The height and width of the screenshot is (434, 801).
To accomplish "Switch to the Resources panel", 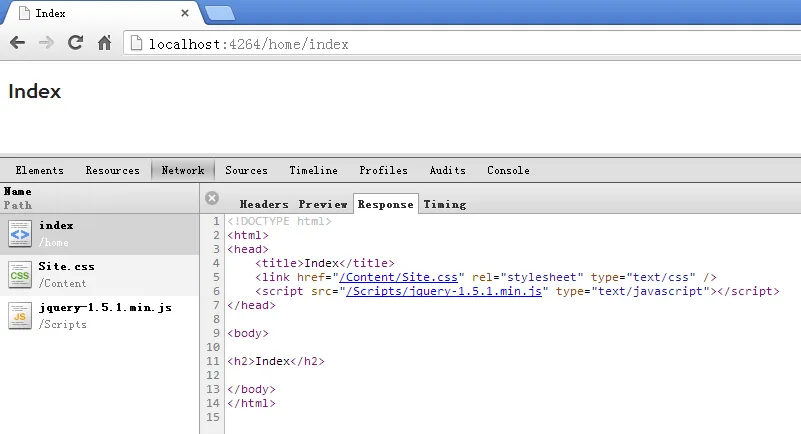I will click(x=112, y=171).
